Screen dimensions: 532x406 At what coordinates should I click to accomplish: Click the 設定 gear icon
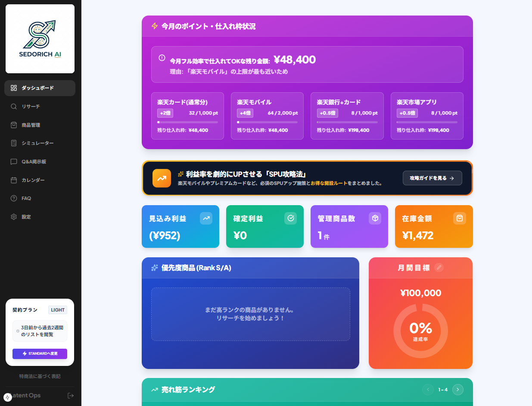click(13, 217)
